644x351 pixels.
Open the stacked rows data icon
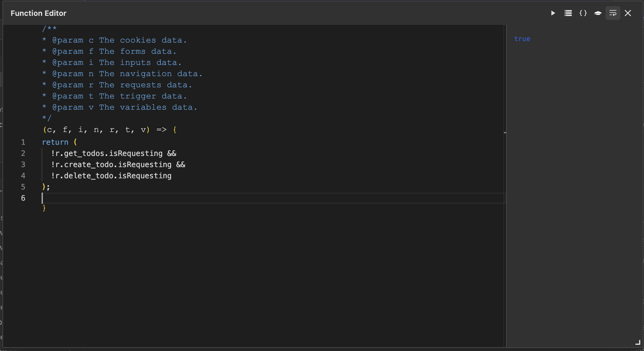(x=568, y=13)
